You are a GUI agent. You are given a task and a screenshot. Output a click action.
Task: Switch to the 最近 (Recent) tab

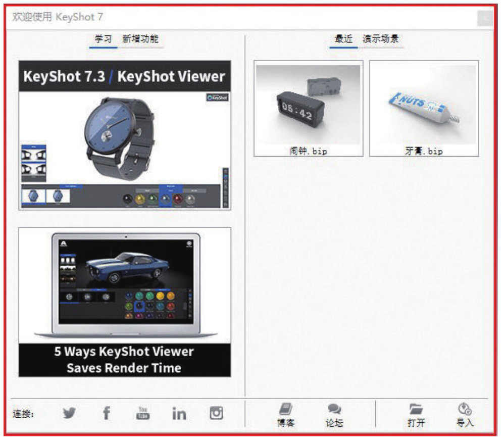pos(343,39)
